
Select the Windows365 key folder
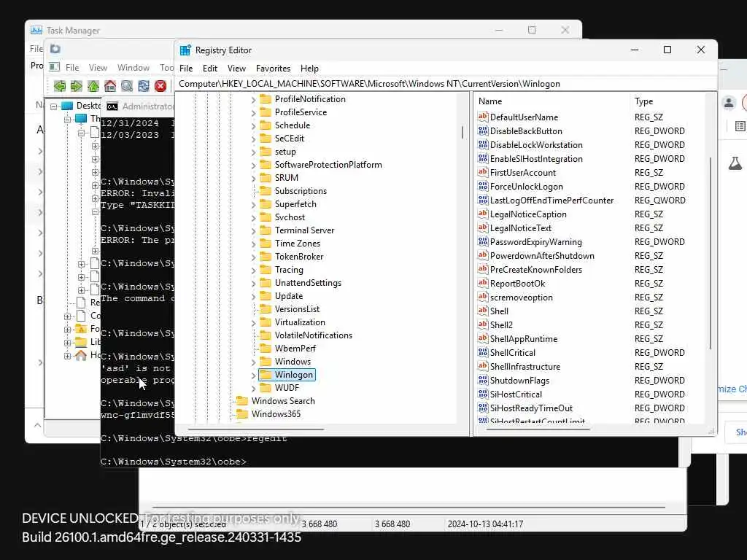276,414
